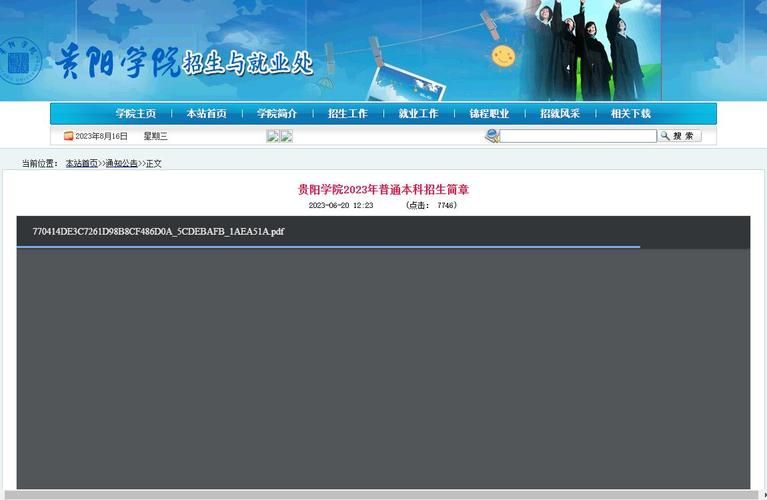This screenshot has height=500, width=767.
Task: Select 就业工作 in the navigation bar
Action: 418,114
